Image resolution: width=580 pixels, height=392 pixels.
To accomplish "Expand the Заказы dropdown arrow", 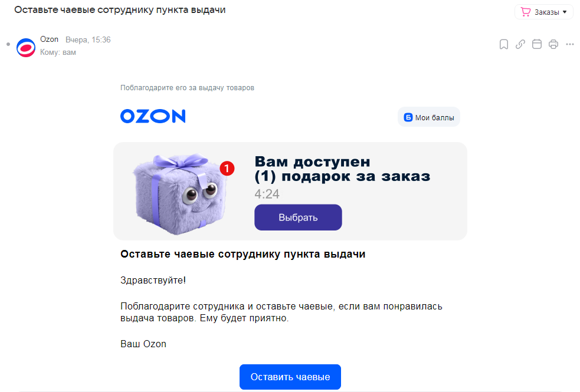I will [x=565, y=12].
